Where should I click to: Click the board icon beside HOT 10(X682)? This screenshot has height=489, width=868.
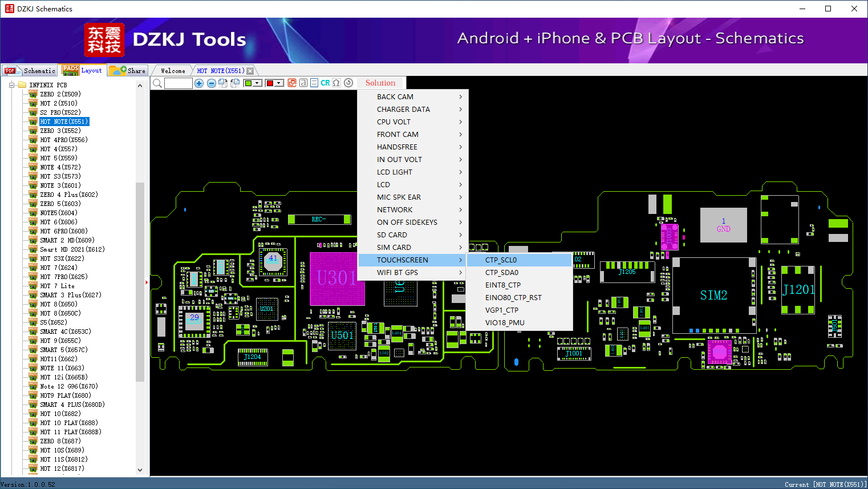click(33, 414)
